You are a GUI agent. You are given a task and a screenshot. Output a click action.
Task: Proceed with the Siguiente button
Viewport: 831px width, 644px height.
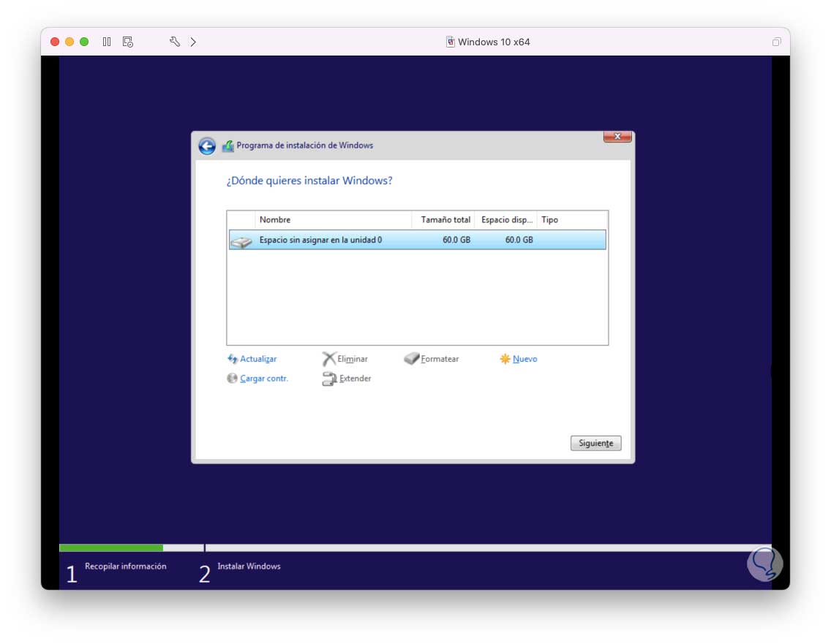point(595,443)
